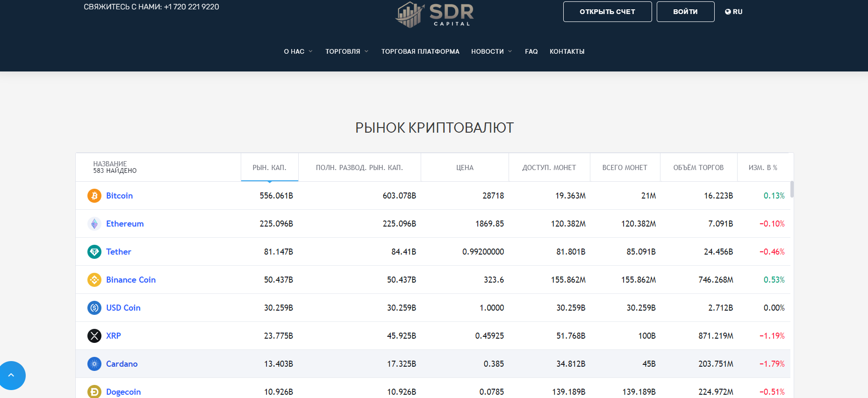868x398 pixels.
Task: Click Dogecoin price 0.0785
Action: 491,392
